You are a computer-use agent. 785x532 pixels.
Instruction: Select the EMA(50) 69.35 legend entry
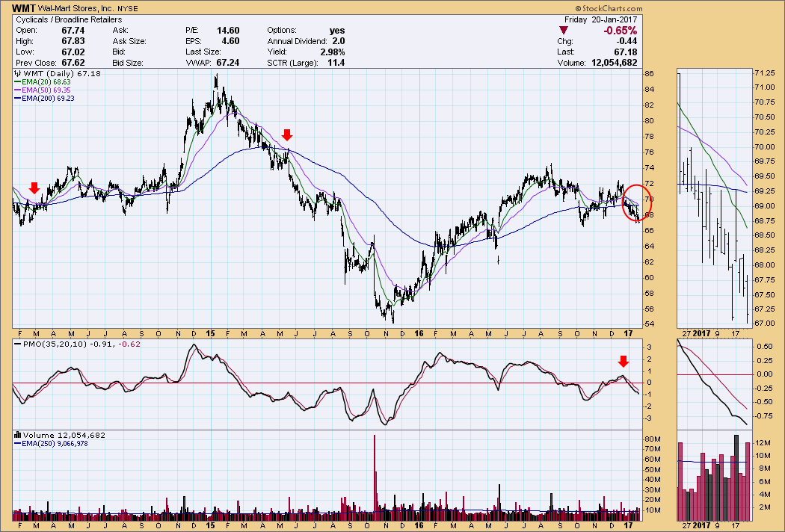click(43, 90)
